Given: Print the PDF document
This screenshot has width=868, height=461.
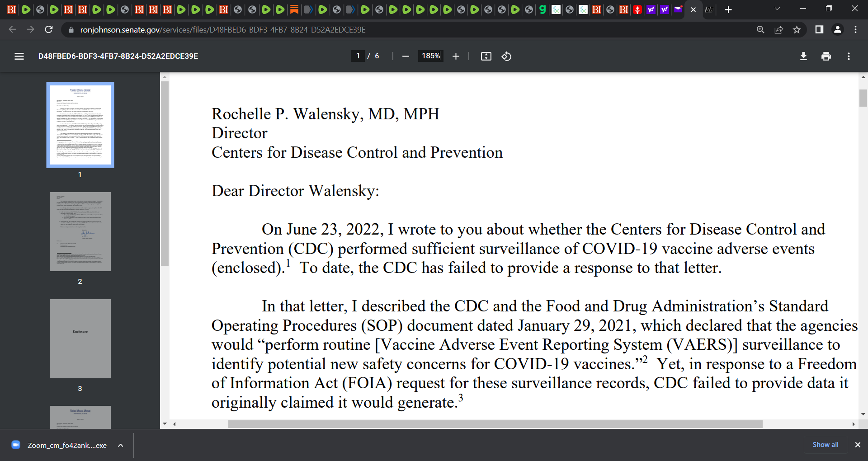Looking at the screenshot, I should (826, 56).
